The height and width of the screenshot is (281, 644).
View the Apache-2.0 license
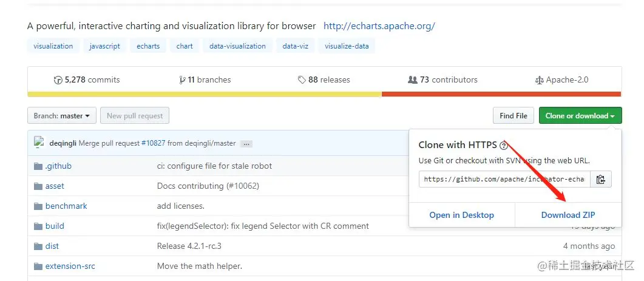[562, 80]
